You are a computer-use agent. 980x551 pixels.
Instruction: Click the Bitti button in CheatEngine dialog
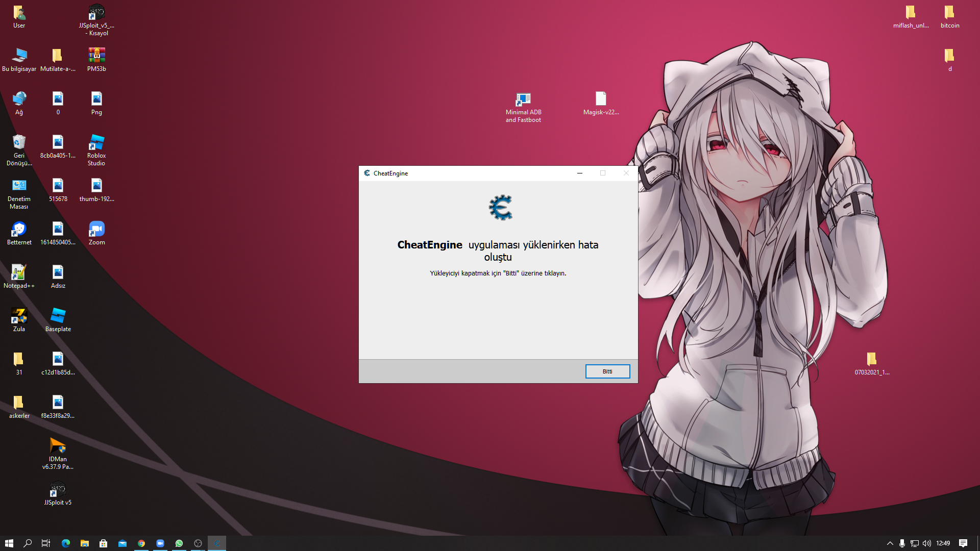click(x=607, y=371)
